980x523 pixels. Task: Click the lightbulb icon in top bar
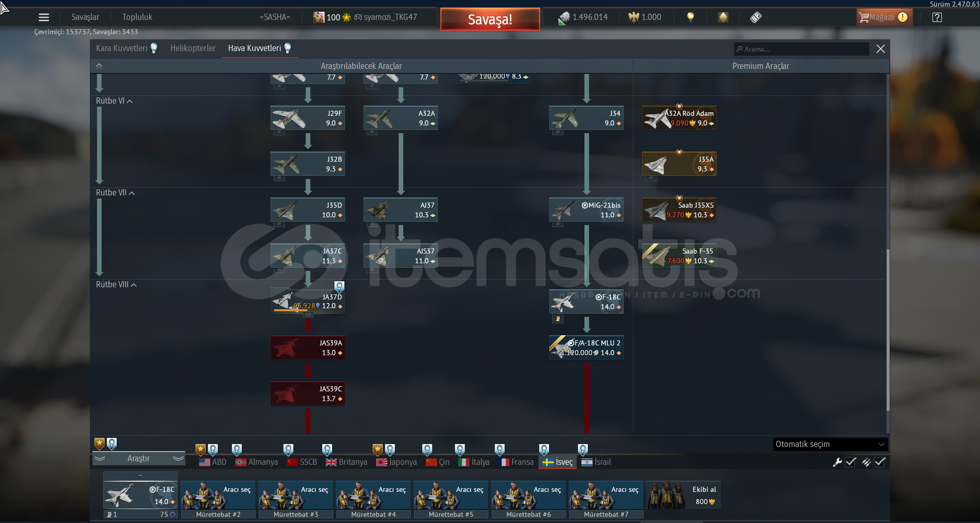tap(691, 17)
